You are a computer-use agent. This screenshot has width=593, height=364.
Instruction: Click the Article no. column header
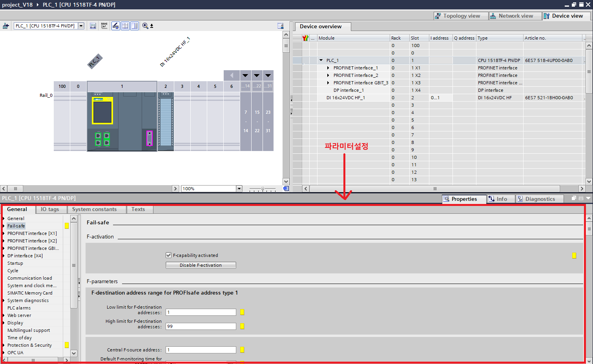click(553, 38)
